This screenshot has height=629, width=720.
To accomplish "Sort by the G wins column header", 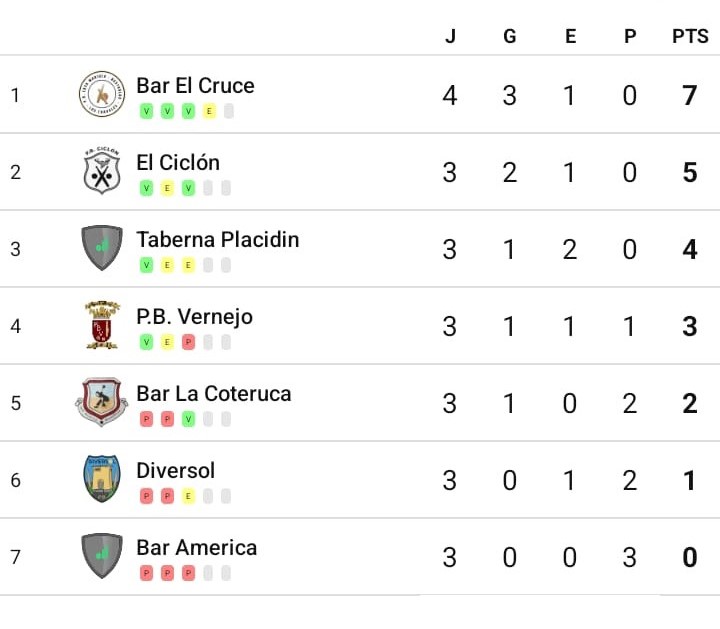I will (x=510, y=36).
